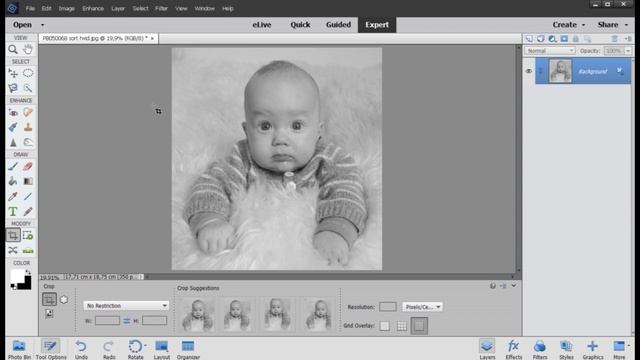Switch to the Guided tab
Viewport: 640px width, 360px height.
(x=338, y=25)
